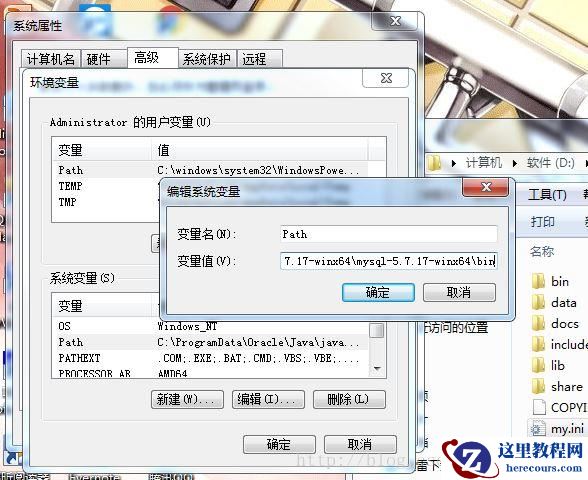Select the PATHEXT row in the system variables list
588x480 pixels.
[x=210, y=358]
